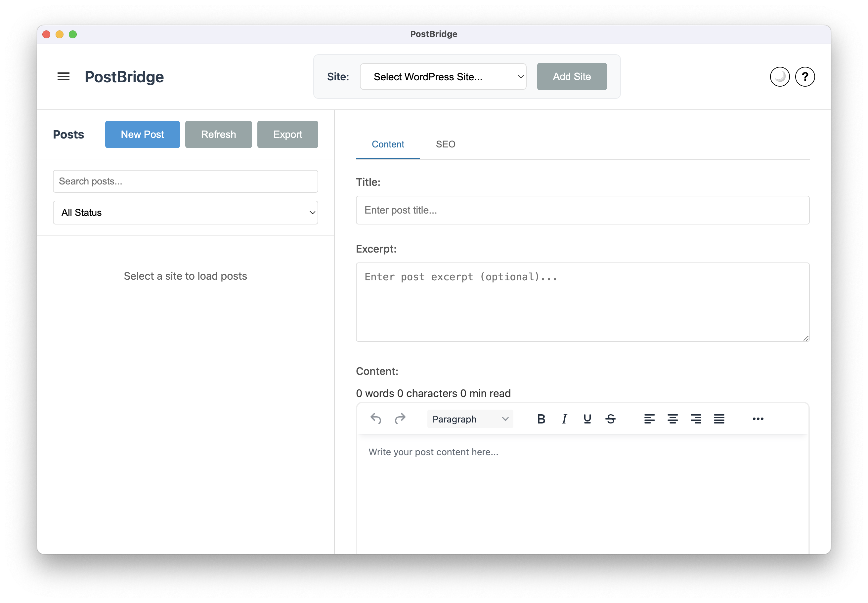Apply underline formatting
The width and height of the screenshot is (868, 603).
coord(587,419)
